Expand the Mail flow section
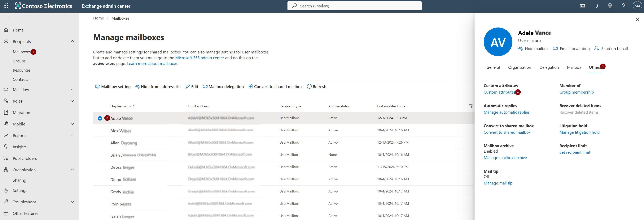This screenshot has width=644, height=220. pyautogui.click(x=72, y=89)
